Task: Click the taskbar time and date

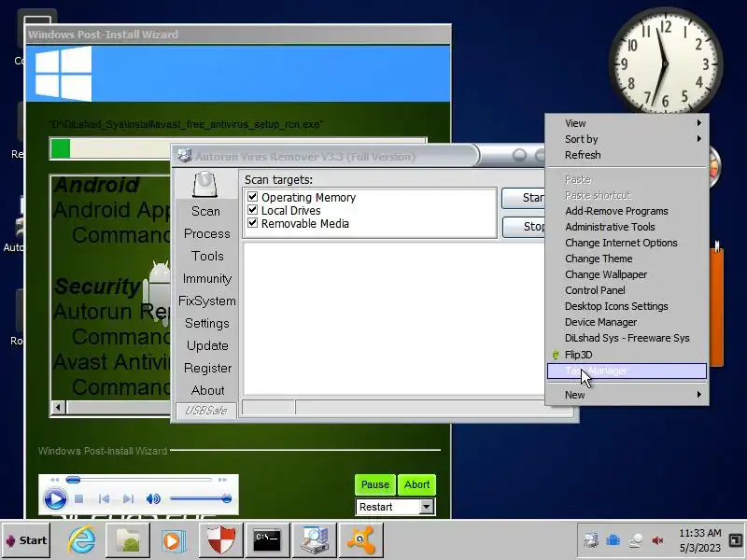Action: [699, 540]
